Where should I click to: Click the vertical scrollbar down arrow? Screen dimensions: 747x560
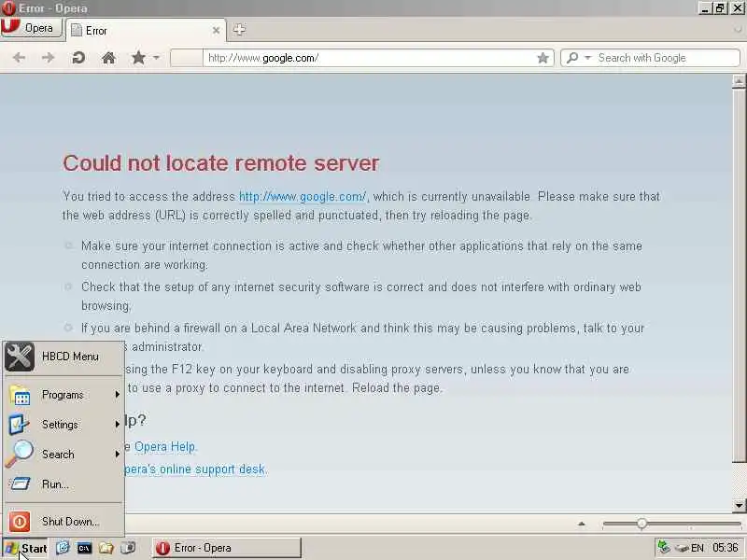pyautogui.click(x=739, y=505)
